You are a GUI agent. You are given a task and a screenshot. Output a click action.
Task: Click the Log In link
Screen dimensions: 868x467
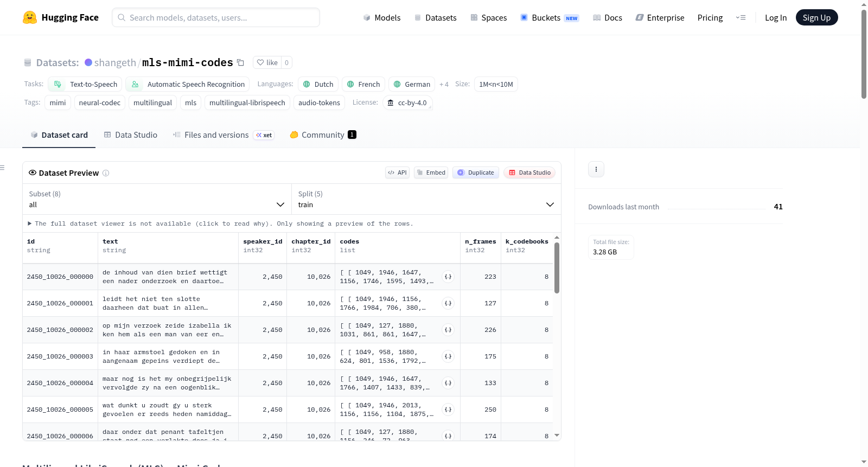pos(776,17)
